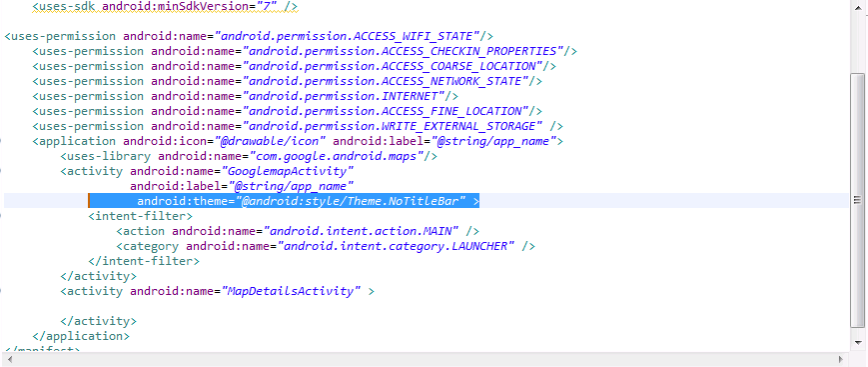Click the opening intent-filter tag
The width and height of the screenshot is (868, 367).
[140, 216]
